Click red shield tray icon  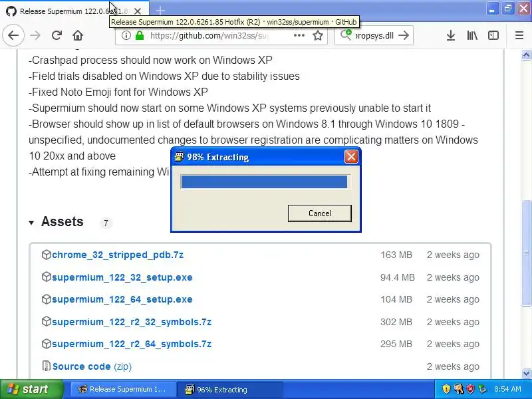(470, 389)
